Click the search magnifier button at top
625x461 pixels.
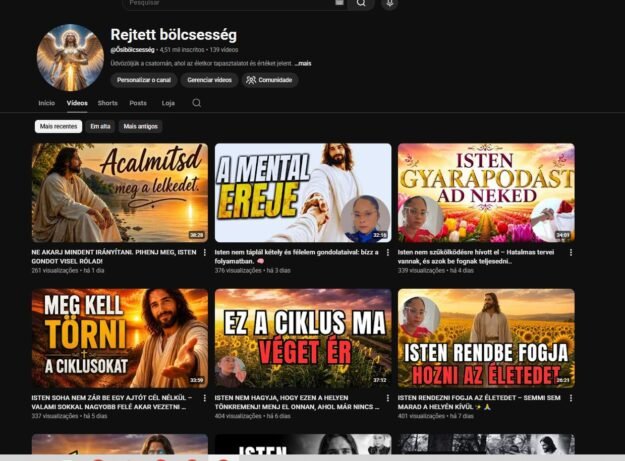[x=361, y=3]
